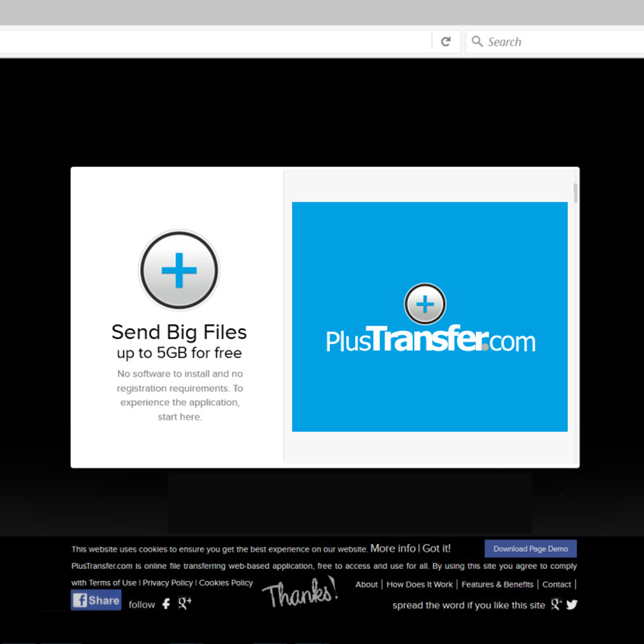Click the panel's vertical scrollbar handle
Screen dimensions: 644x644
tap(576, 193)
